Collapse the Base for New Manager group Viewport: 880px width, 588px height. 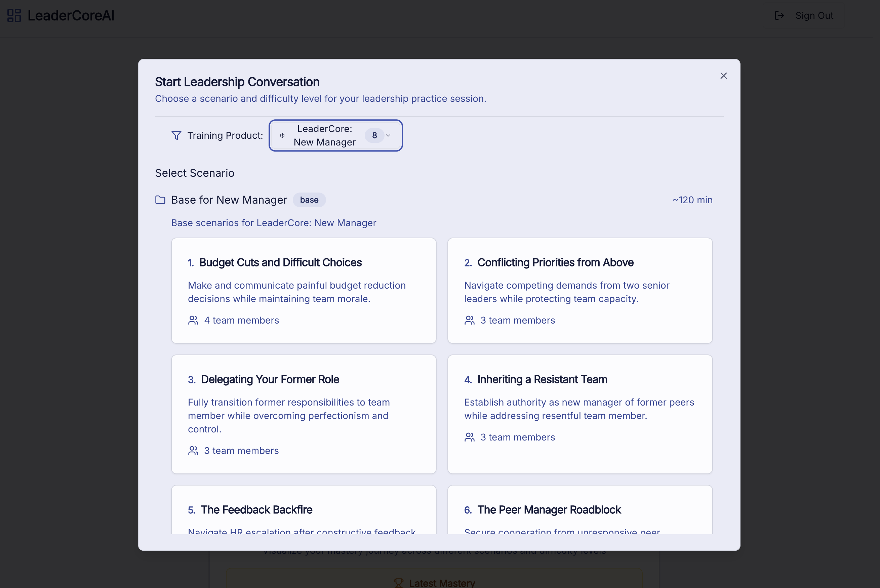point(229,200)
